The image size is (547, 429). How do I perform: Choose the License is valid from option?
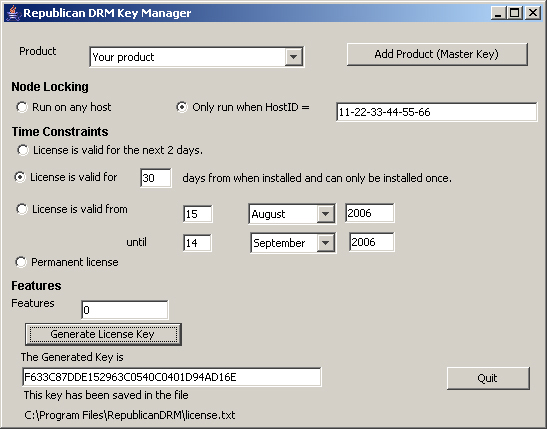click(22, 209)
